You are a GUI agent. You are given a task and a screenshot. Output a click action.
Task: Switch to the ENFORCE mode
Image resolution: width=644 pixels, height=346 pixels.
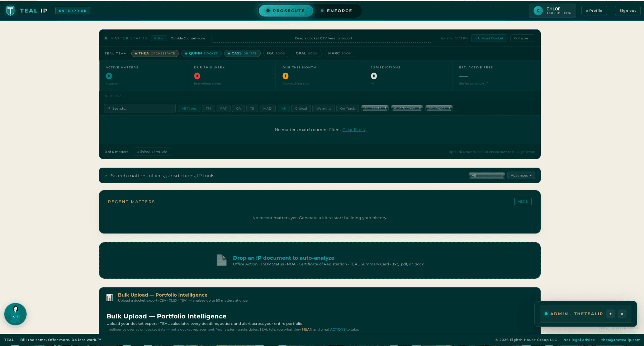pos(337,11)
